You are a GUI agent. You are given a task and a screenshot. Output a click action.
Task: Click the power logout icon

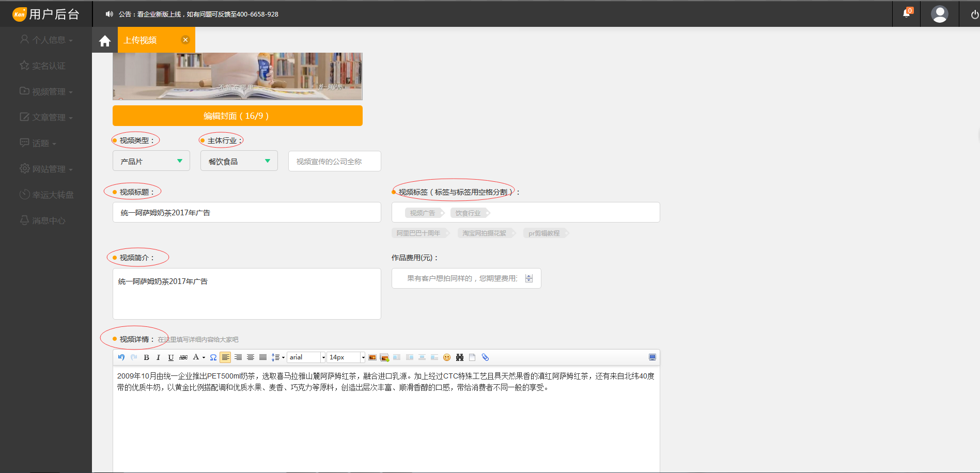(974, 14)
